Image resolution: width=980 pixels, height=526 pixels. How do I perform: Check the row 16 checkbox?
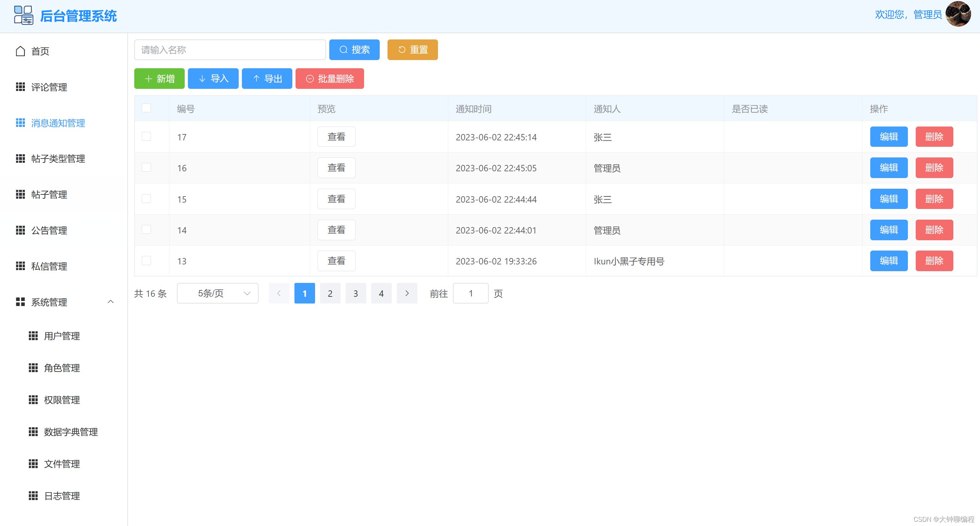click(x=146, y=167)
